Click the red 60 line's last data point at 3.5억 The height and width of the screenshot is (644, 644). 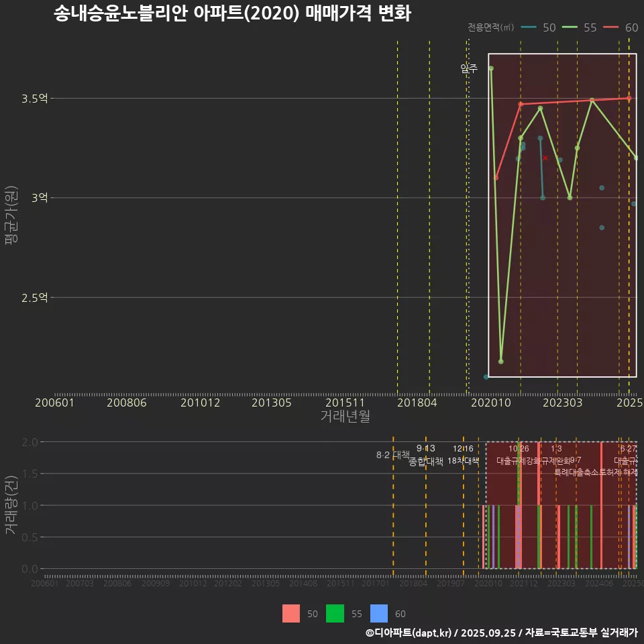[x=629, y=98]
